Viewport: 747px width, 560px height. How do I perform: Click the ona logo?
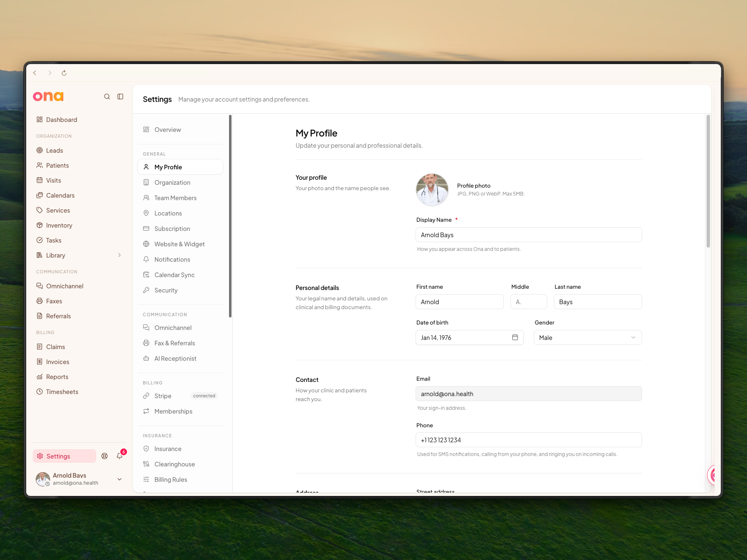tap(48, 97)
